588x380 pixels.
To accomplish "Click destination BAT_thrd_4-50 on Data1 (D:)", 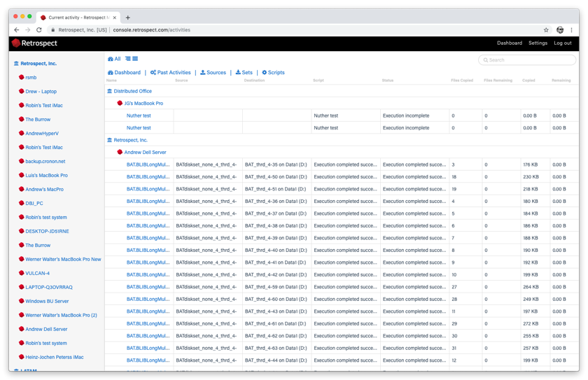I will (276, 177).
